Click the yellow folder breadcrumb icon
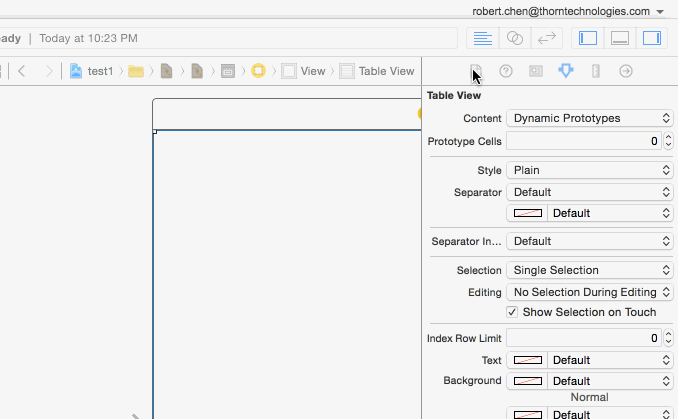 coord(136,71)
